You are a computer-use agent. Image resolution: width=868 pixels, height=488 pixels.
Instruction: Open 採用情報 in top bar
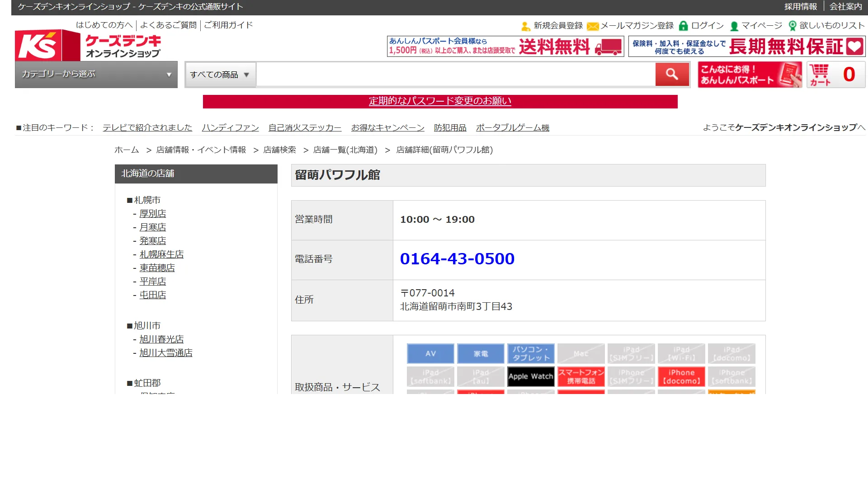coord(801,7)
